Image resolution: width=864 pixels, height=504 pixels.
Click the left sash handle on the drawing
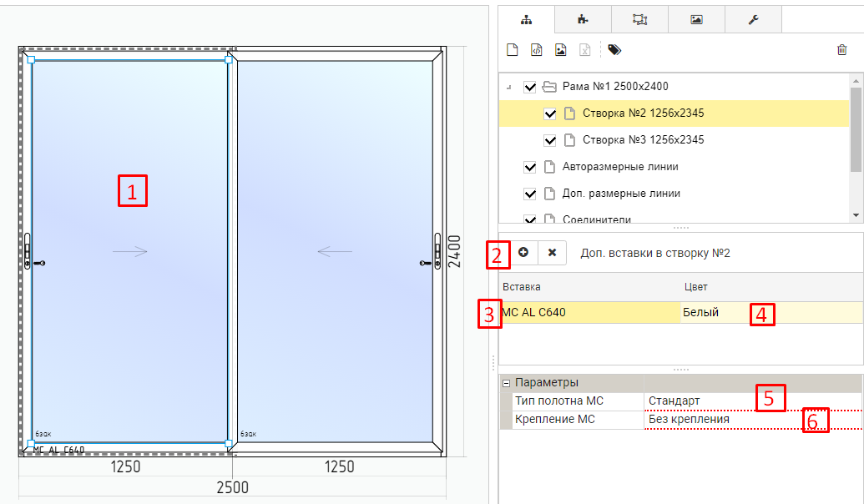28,251
